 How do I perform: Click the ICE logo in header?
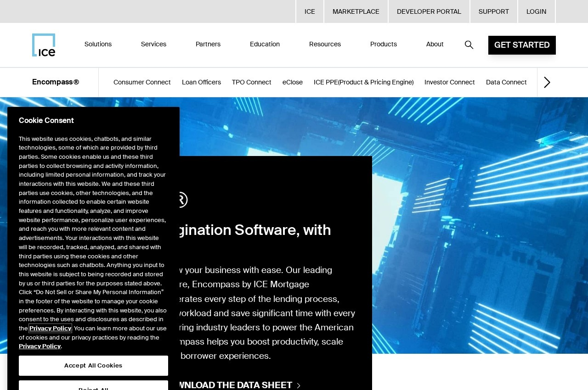click(x=44, y=45)
